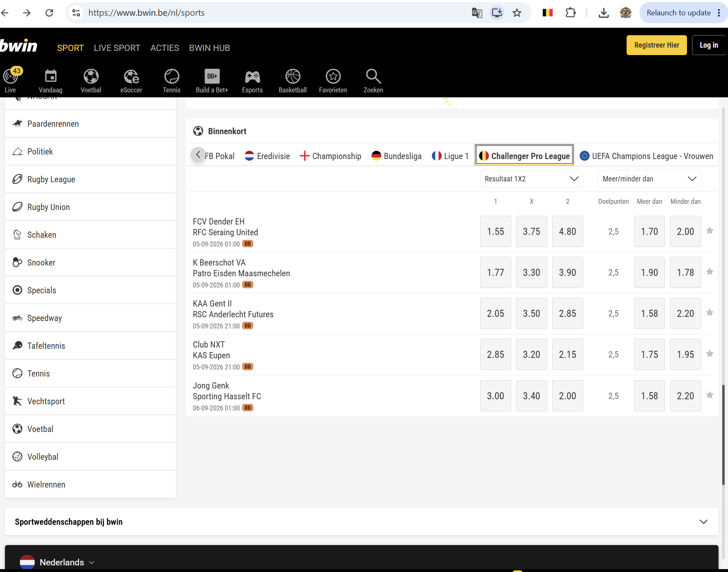
Task: Switch to LIVE SPORT
Action: 117,48
